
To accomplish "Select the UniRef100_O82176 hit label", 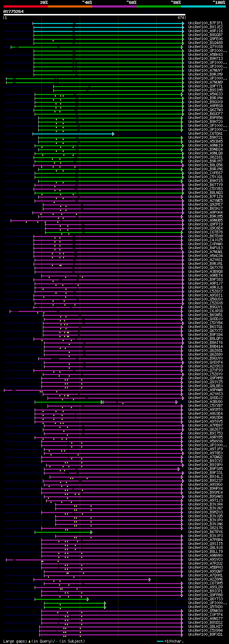I will [205, 528].
